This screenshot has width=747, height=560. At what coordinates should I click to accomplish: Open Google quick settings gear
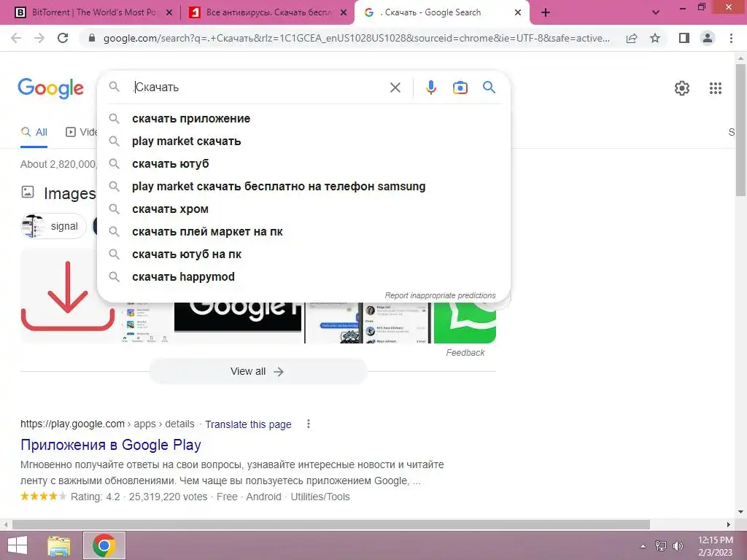(x=682, y=88)
